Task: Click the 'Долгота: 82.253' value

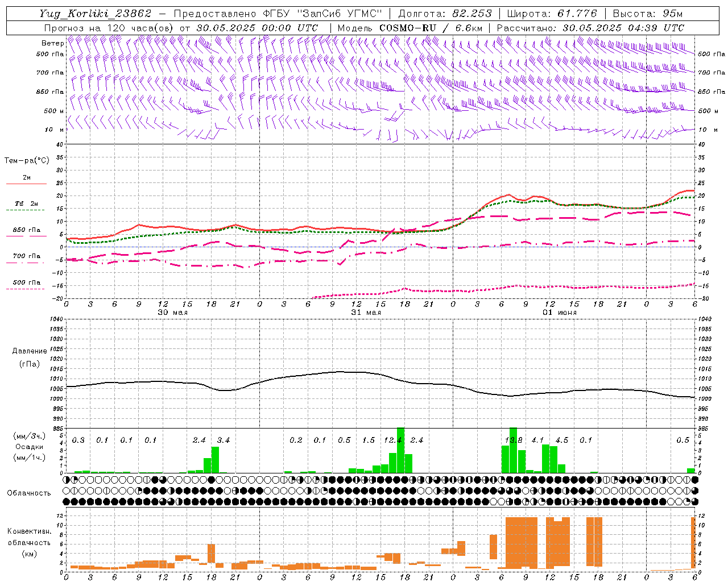Action: (x=445, y=14)
